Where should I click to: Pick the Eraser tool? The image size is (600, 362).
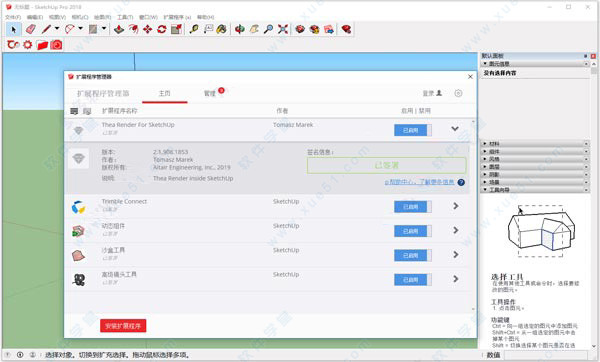[31, 29]
